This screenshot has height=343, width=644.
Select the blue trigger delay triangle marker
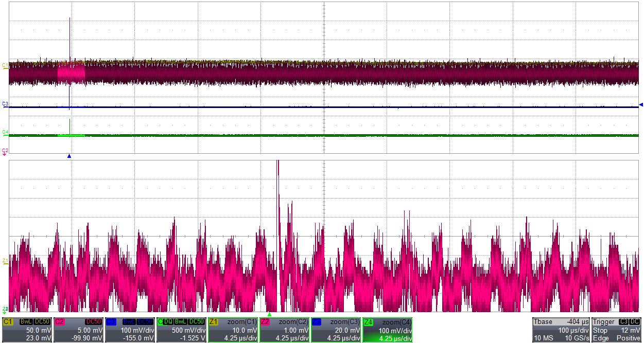(x=69, y=156)
